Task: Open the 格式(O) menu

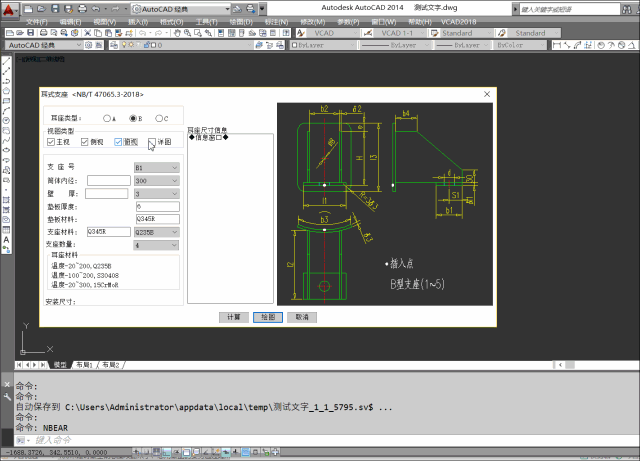Action: 173,20
